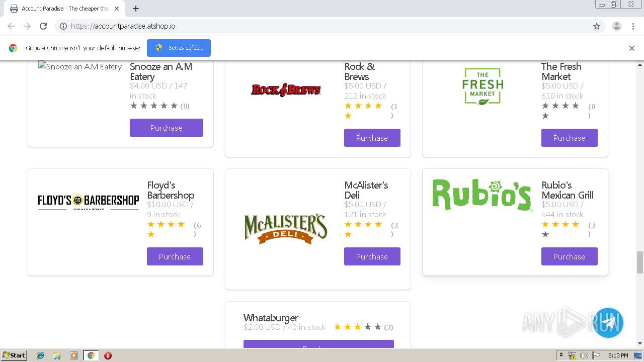View site information icon in address bar
Image resolution: width=644 pixels, height=362 pixels.
point(63,26)
